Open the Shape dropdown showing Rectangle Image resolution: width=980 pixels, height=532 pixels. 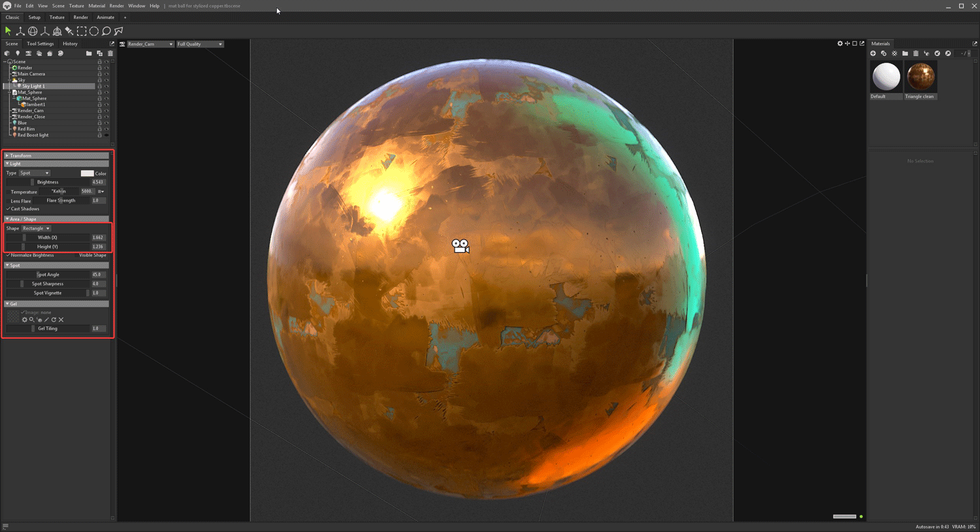coord(36,228)
